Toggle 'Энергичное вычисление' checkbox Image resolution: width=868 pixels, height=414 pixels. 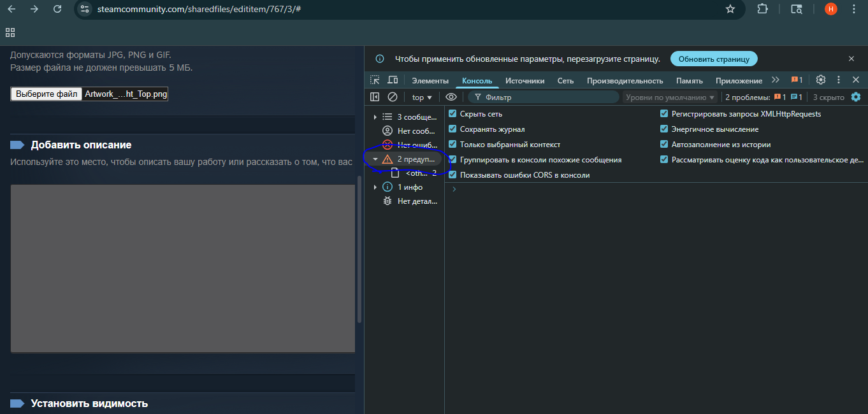point(664,129)
